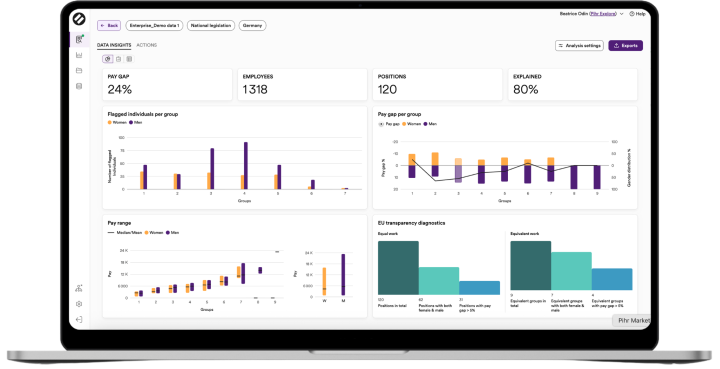The image size is (720, 369).
Task: Click the Enterprise_Demo data 1 chip
Action: coord(154,26)
